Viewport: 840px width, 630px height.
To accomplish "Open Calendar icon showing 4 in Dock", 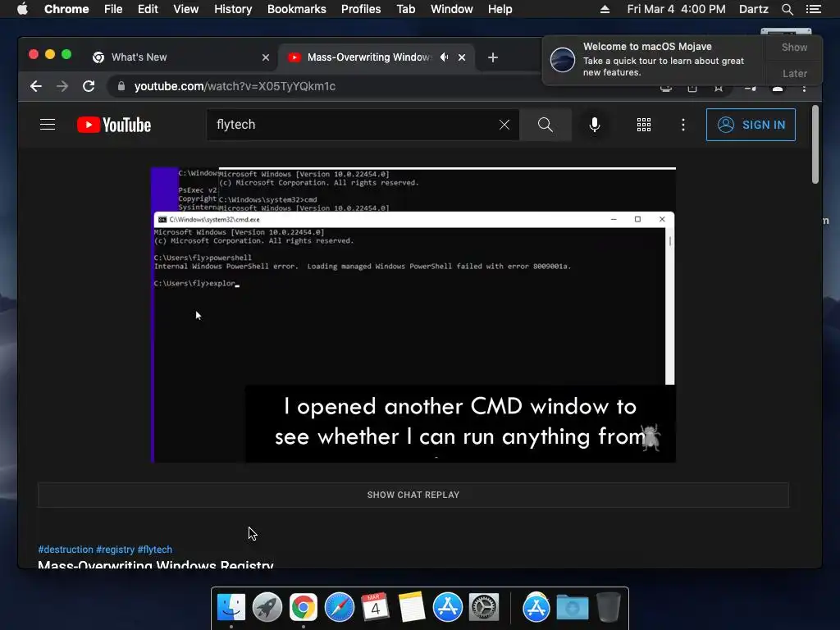I will [x=376, y=607].
